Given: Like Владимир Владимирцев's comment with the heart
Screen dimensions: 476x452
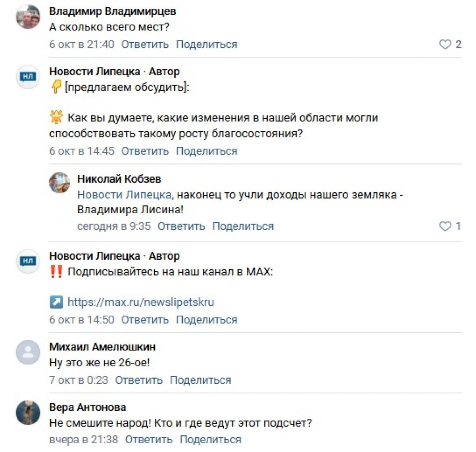Looking at the screenshot, I should pos(445,44).
